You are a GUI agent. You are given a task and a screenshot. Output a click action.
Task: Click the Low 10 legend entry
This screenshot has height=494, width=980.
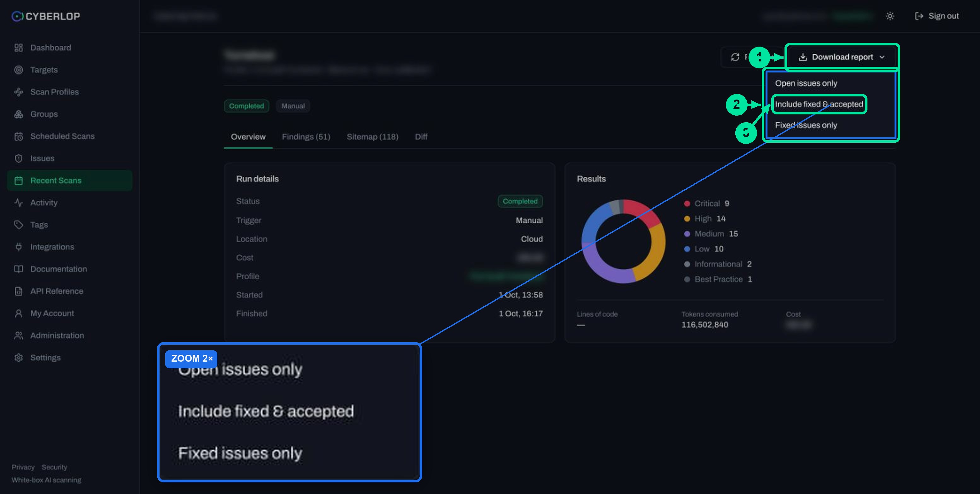point(703,249)
